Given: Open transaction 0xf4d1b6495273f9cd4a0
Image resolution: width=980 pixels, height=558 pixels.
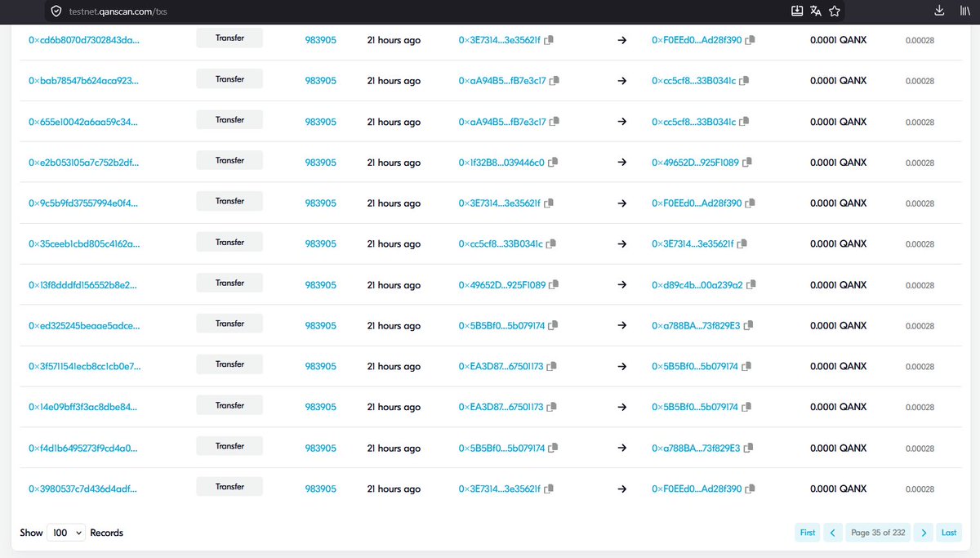Looking at the screenshot, I should (x=84, y=448).
